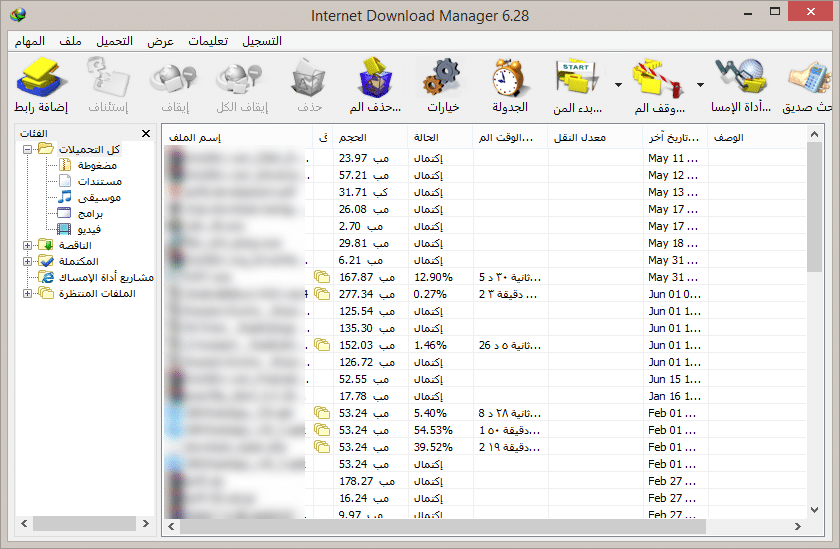Expand the المكتملة (Finished) tree node
This screenshot has width=840, height=549.
pos(27,261)
